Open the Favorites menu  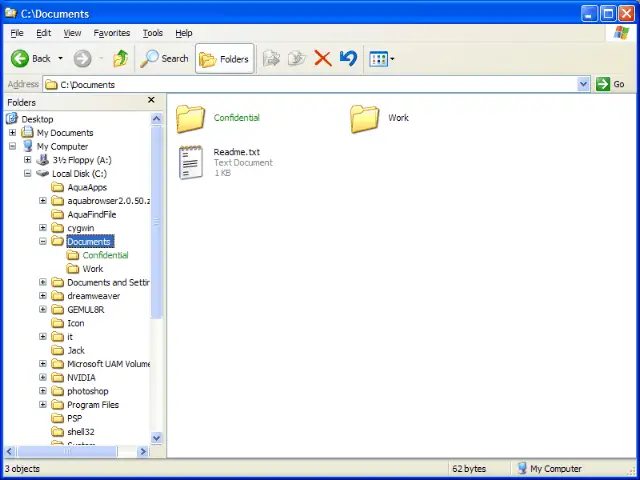click(x=111, y=33)
